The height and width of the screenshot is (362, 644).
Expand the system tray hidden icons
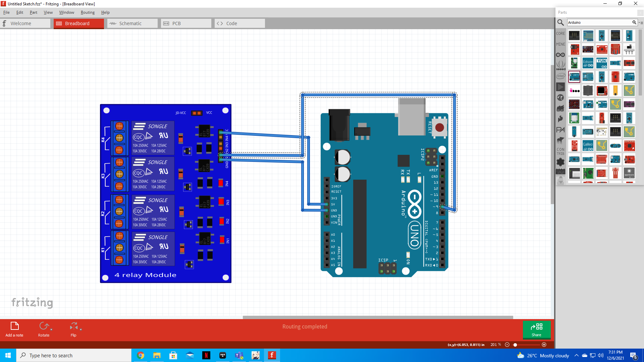point(576,355)
